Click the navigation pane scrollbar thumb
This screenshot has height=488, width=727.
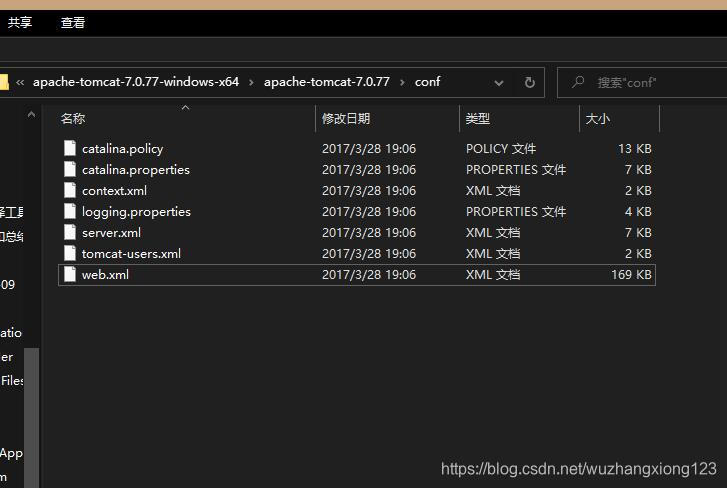click(31, 417)
